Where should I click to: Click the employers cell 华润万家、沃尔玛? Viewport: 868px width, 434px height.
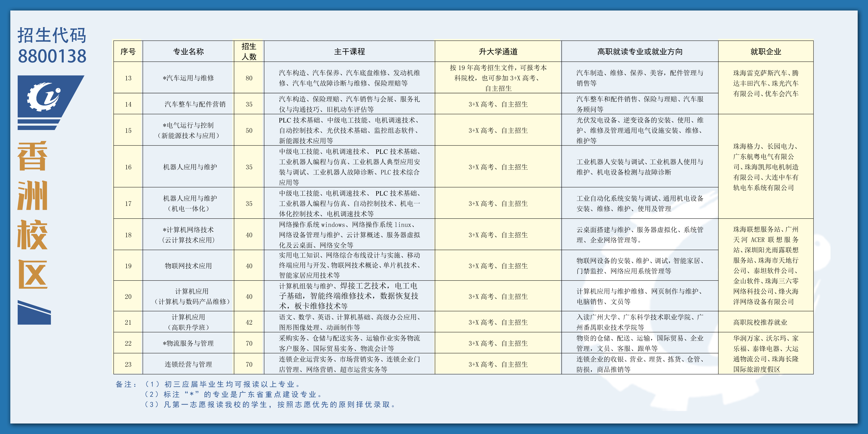point(766,353)
